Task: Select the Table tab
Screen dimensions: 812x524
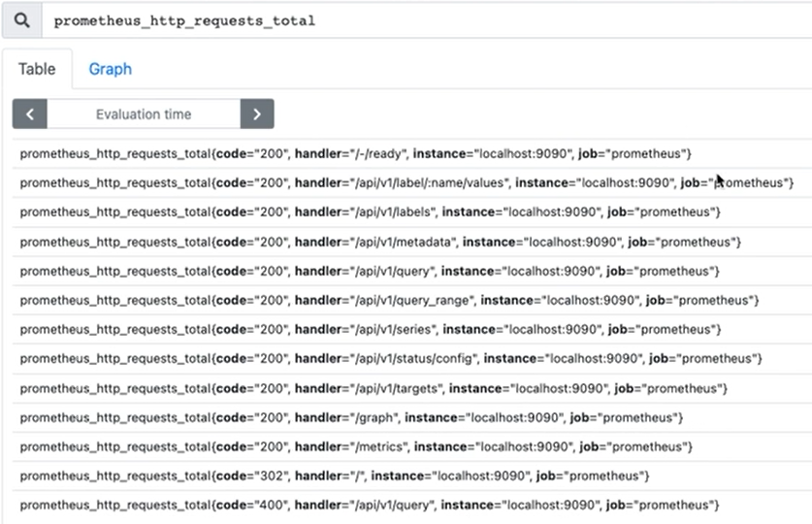Action: (x=37, y=69)
